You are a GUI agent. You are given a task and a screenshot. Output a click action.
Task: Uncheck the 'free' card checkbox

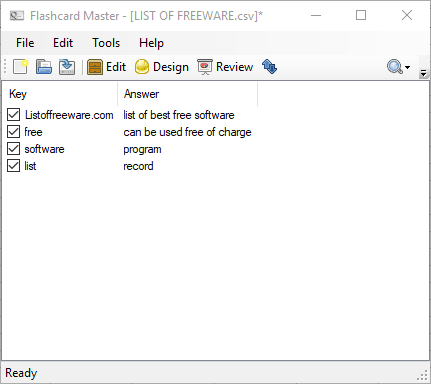[x=13, y=132]
